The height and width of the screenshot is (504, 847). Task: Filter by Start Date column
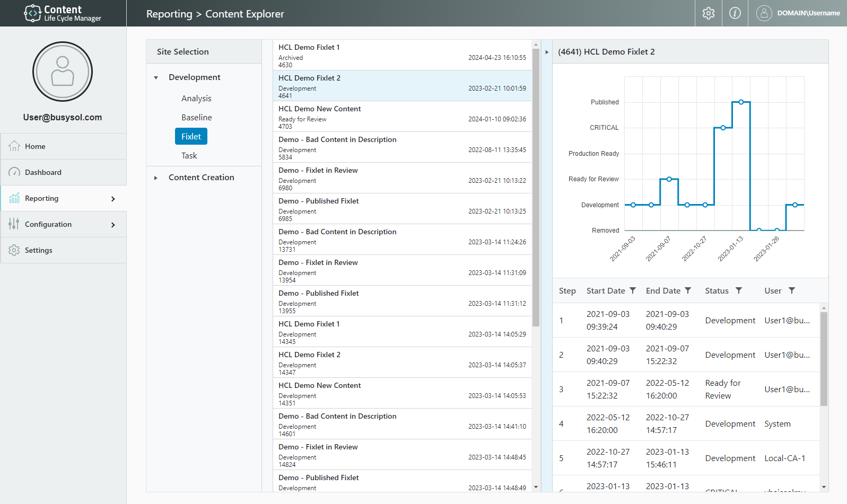pos(633,290)
